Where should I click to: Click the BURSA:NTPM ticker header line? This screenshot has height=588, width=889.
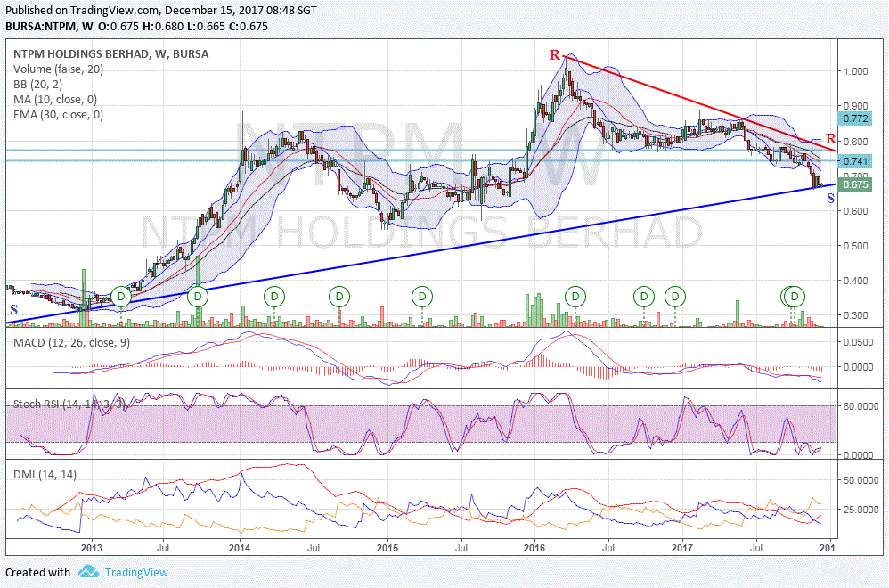pyautogui.click(x=136, y=26)
